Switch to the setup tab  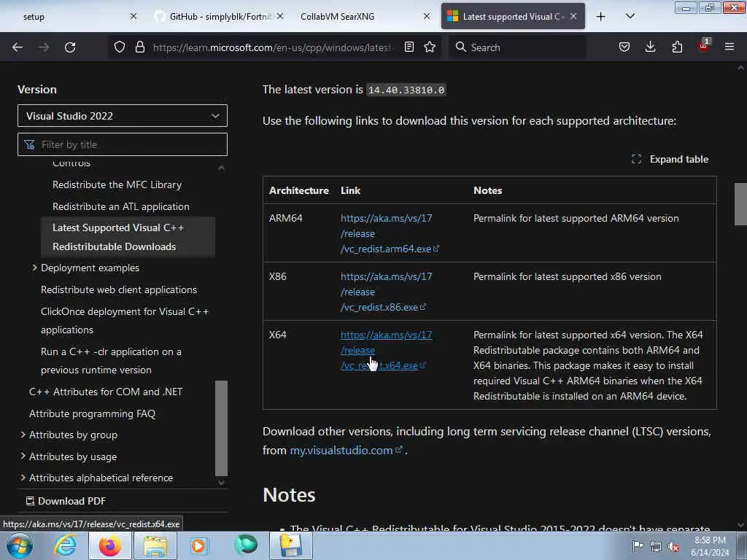point(71,17)
